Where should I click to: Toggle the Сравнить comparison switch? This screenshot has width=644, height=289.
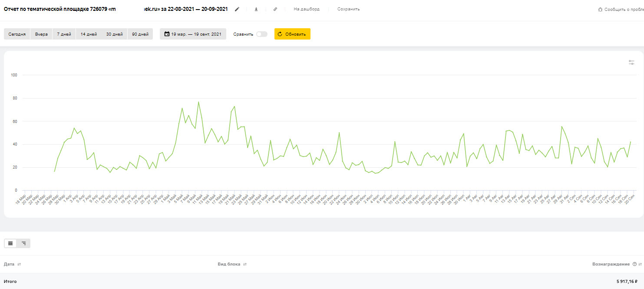coord(261,34)
